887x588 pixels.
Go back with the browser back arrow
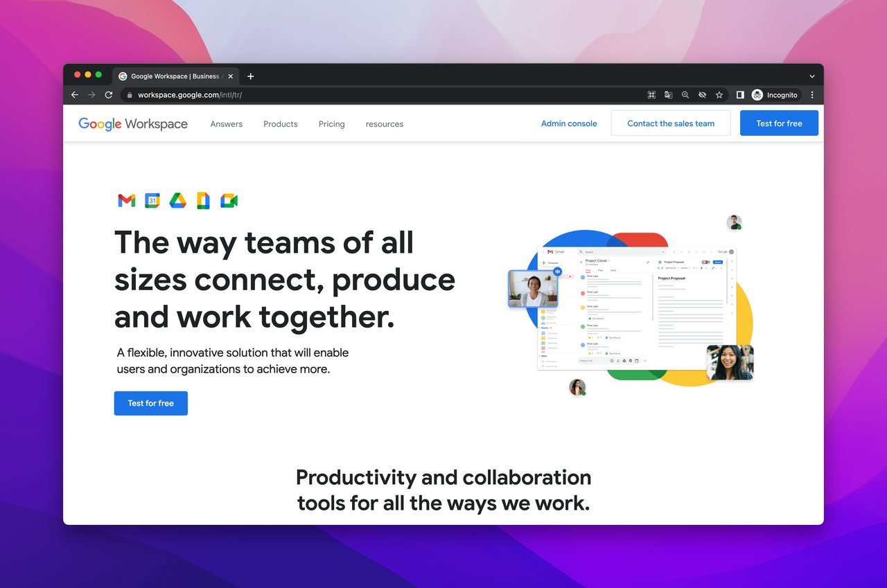pyautogui.click(x=75, y=95)
